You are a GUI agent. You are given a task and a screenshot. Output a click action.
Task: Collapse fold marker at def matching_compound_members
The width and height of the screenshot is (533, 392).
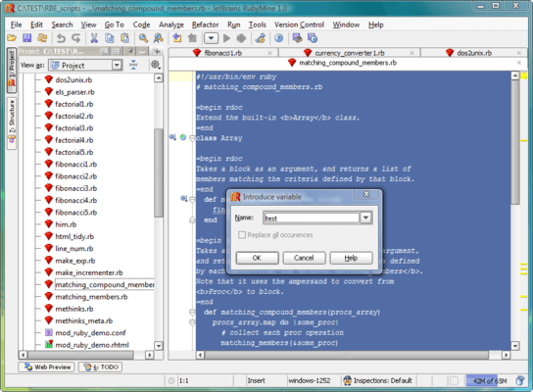[x=192, y=312]
